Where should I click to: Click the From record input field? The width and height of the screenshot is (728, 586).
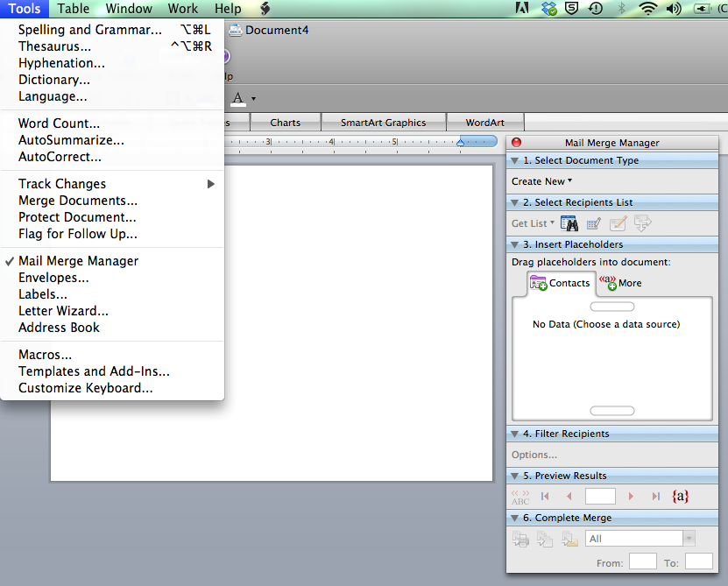pyautogui.click(x=642, y=561)
